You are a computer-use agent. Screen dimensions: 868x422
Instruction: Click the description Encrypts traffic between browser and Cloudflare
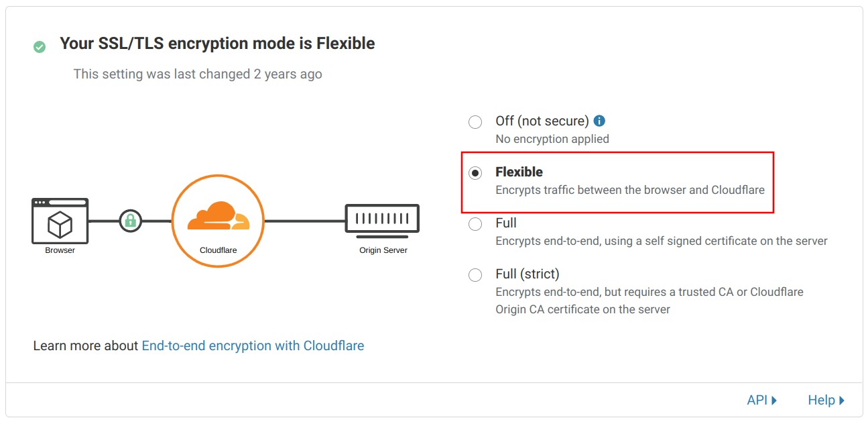coord(630,190)
